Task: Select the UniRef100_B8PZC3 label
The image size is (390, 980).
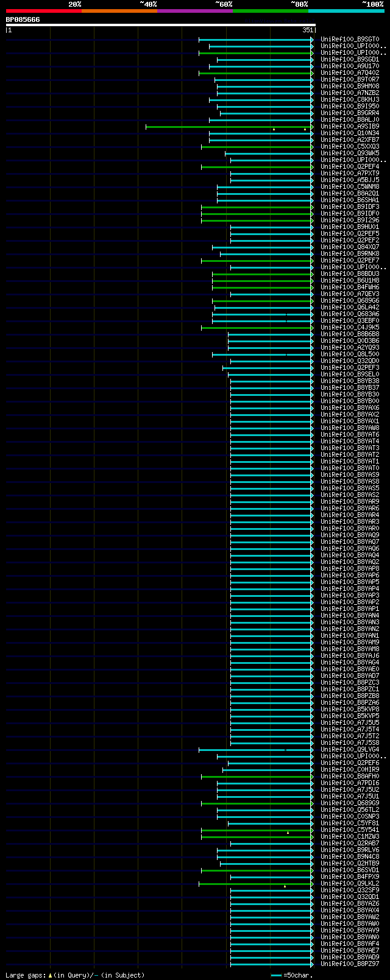Action: pyautogui.click(x=350, y=683)
